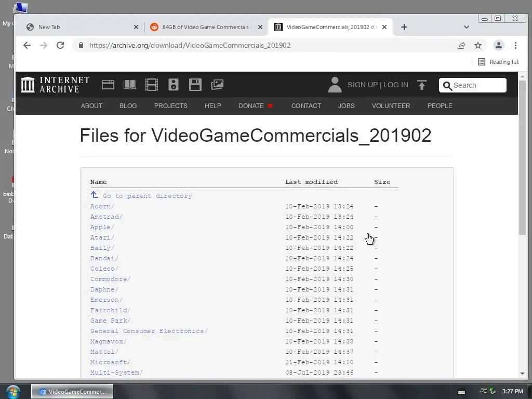This screenshot has width=532, height=399.
Task: Open the Mattel/ folder
Action: [x=104, y=352]
